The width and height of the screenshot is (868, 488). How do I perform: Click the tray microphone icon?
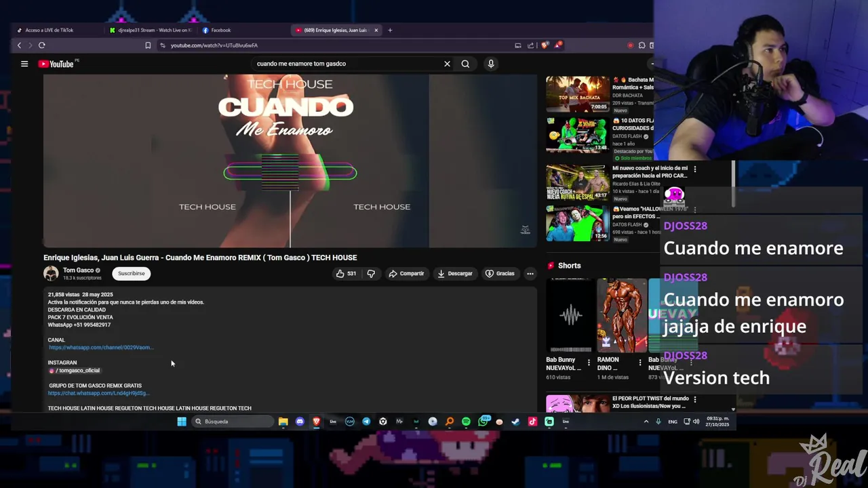coord(658,422)
